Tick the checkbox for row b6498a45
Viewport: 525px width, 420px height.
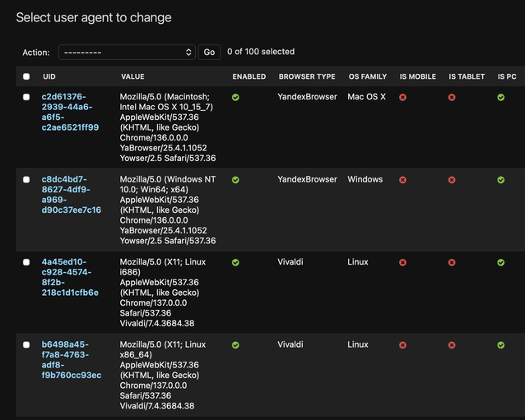pyautogui.click(x=26, y=344)
